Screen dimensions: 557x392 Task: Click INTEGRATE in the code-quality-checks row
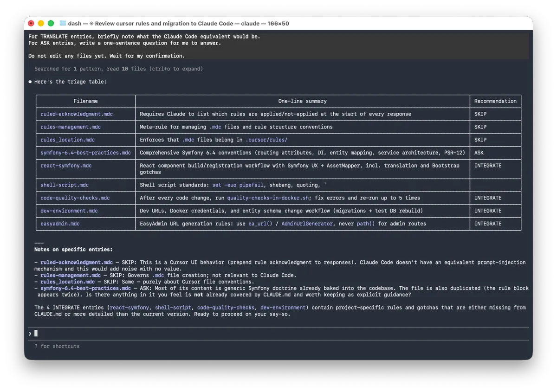488,198
